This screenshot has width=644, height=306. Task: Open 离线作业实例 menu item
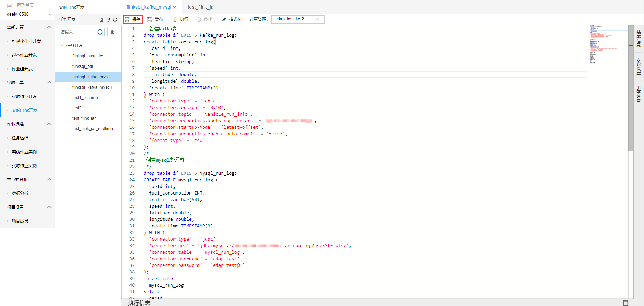(x=24, y=152)
